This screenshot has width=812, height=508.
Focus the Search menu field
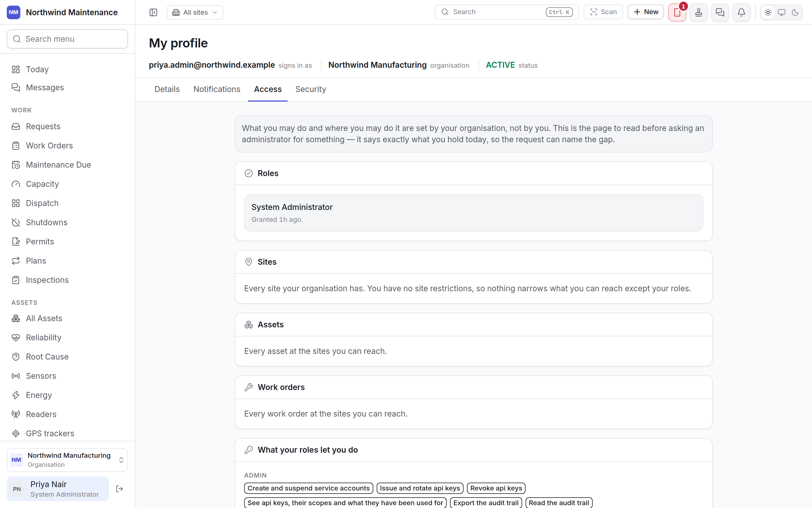click(x=67, y=39)
